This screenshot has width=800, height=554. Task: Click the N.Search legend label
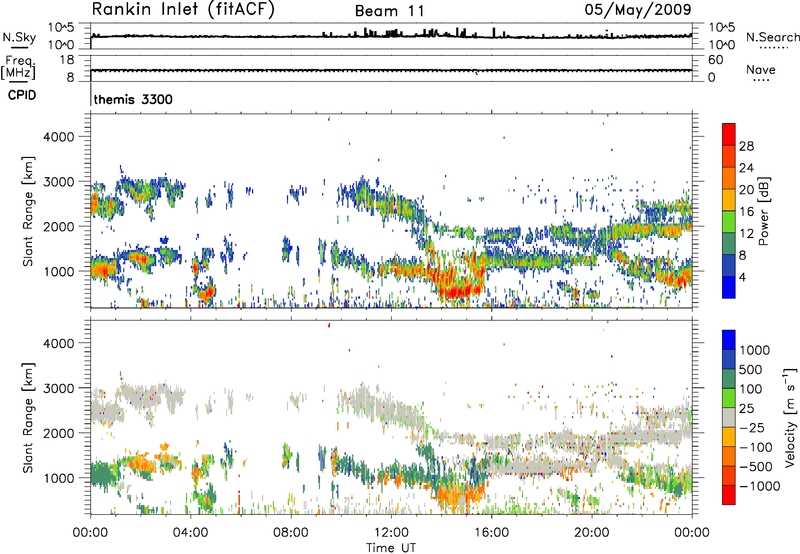772,37
